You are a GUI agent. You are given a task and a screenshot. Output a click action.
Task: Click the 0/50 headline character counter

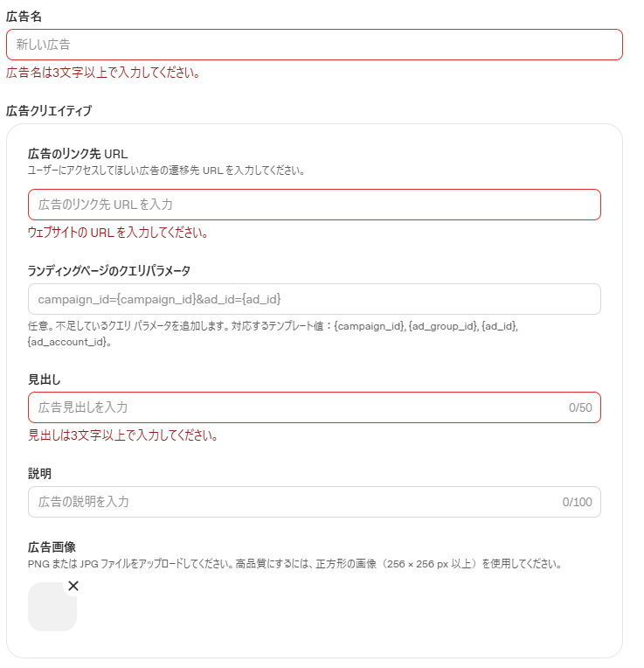click(580, 407)
